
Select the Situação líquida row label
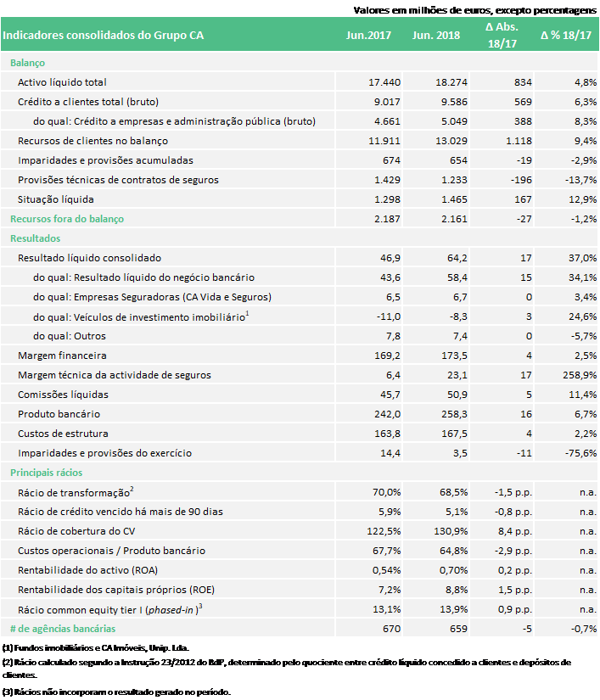56,199
